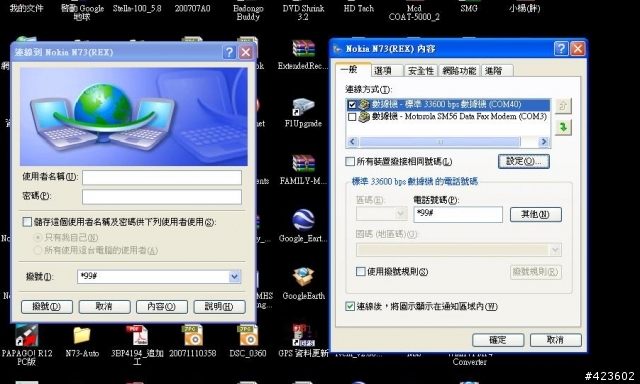Select the 只有我自己 radio option
Viewport: 640px width, 384px height.
pyautogui.click(x=38, y=237)
